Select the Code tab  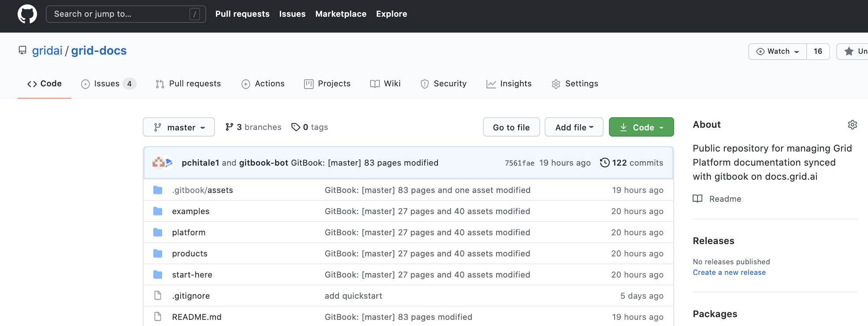45,84
